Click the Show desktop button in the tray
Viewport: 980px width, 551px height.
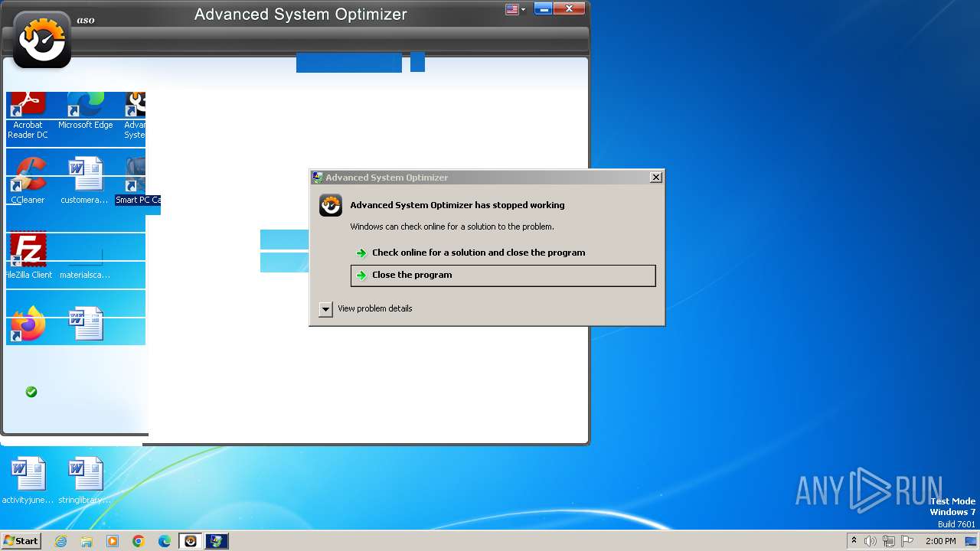971,541
